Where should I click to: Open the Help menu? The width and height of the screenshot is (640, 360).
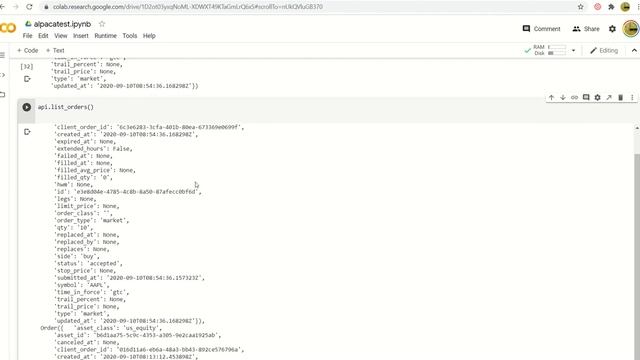[x=149, y=36]
